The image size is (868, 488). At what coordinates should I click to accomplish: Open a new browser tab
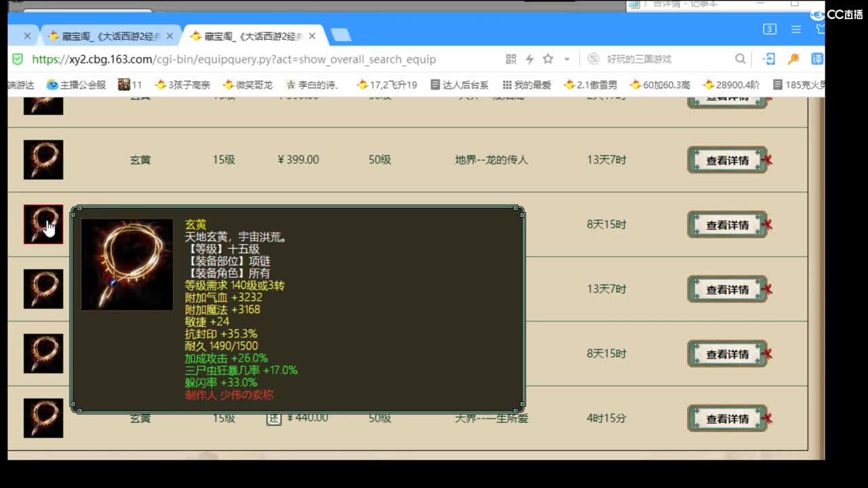[340, 35]
